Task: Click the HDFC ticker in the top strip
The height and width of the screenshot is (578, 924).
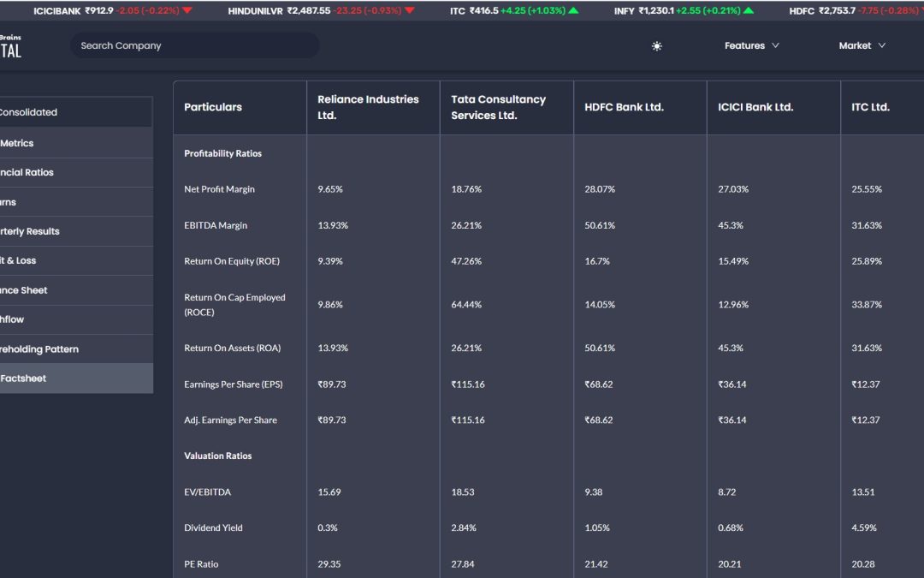Action: coord(856,10)
